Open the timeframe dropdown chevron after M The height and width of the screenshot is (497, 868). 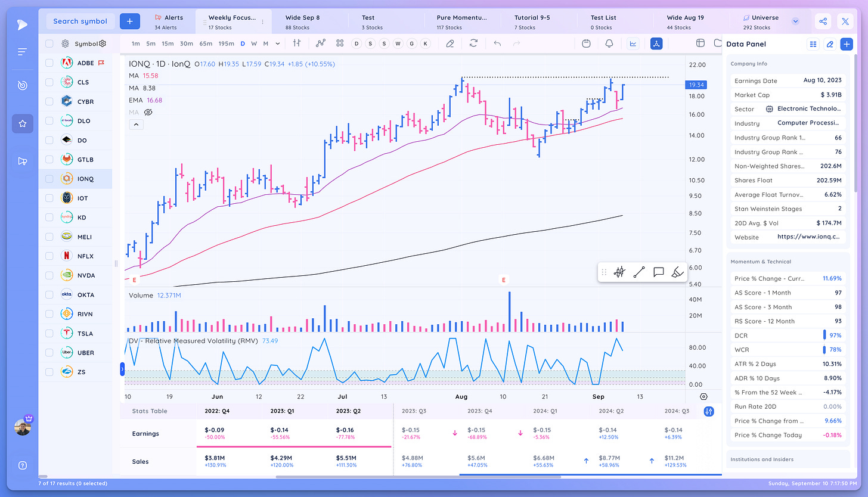[x=278, y=44]
